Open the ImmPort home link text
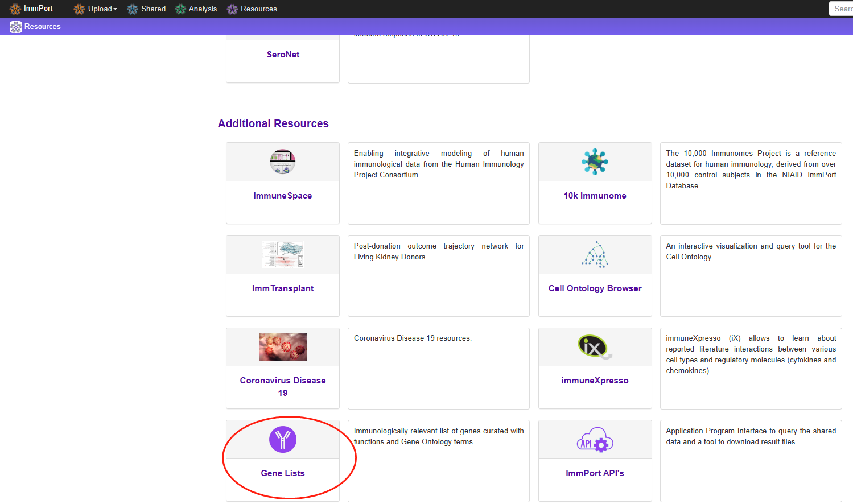This screenshot has width=853, height=504. pos(38,9)
